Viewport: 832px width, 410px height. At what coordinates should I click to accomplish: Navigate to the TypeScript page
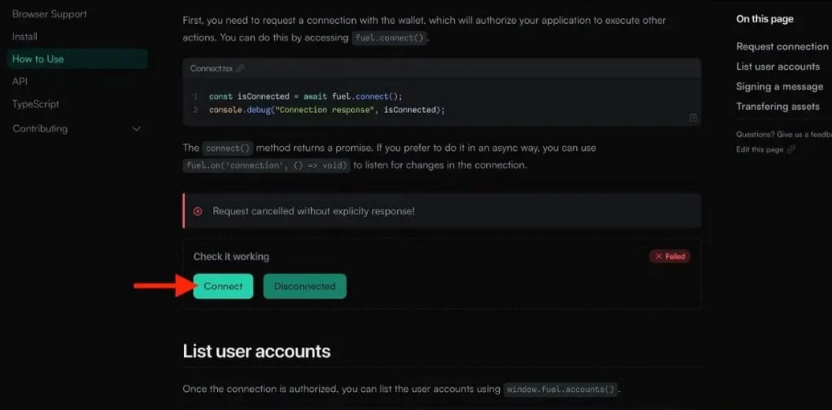click(37, 103)
